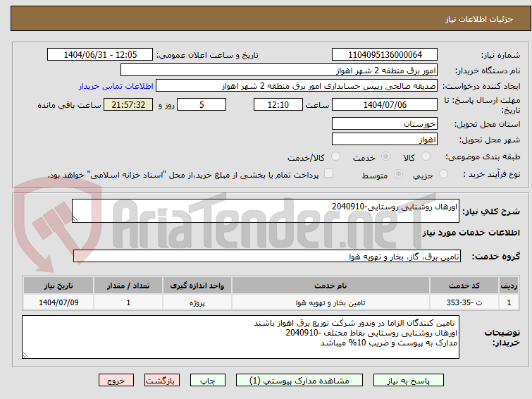
Task: Click requester field صدیقه صالحی
Action: pyautogui.click(x=297, y=86)
